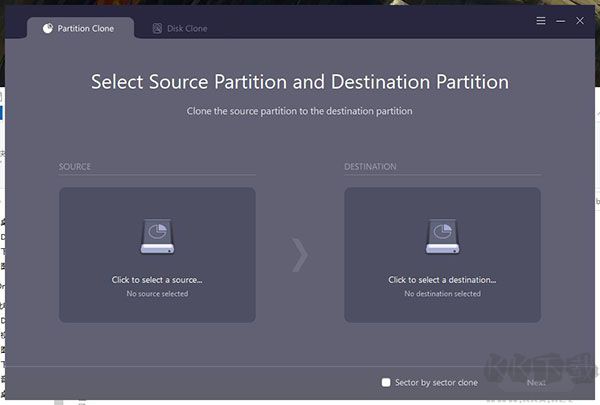This screenshot has height=405, width=600.
Task: Click the destination drive icon
Action: click(x=442, y=236)
